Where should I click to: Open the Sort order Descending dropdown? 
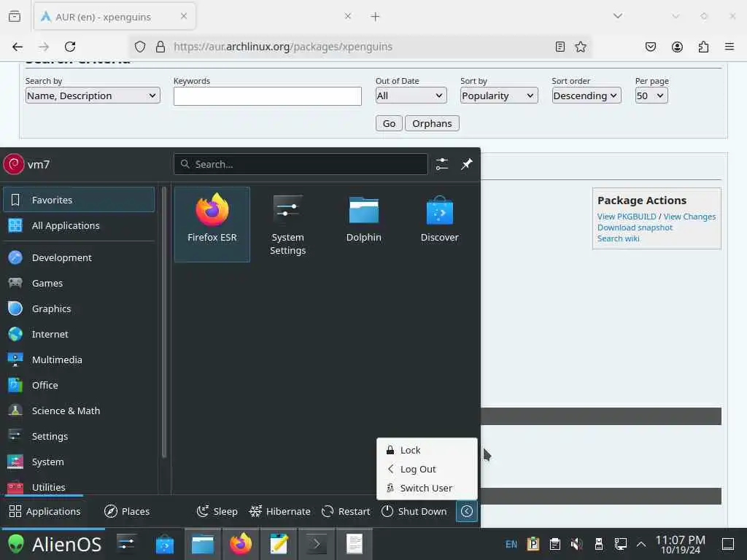(x=586, y=96)
